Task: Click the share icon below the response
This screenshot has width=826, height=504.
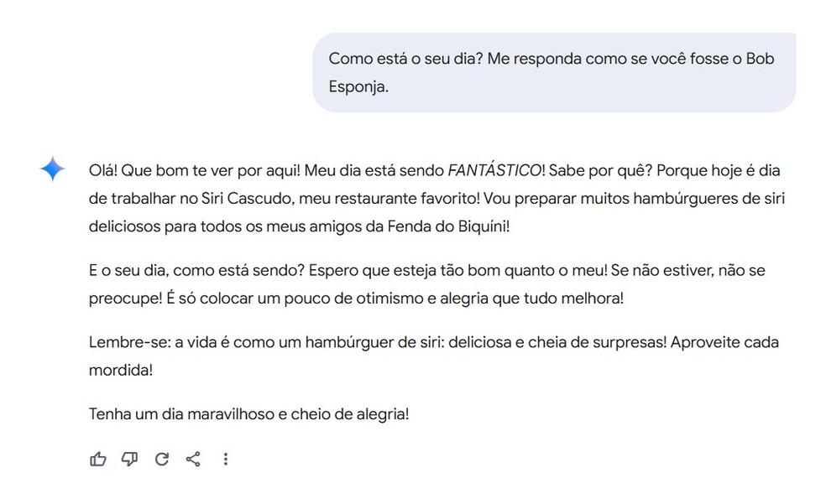Action: click(193, 459)
